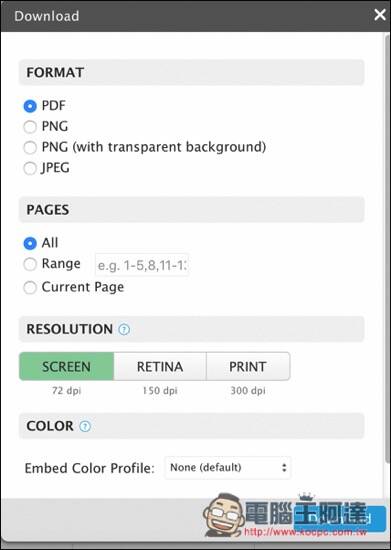This screenshot has width=391, height=550.
Task: Select the PDF format radio button
Action: (30, 106)
